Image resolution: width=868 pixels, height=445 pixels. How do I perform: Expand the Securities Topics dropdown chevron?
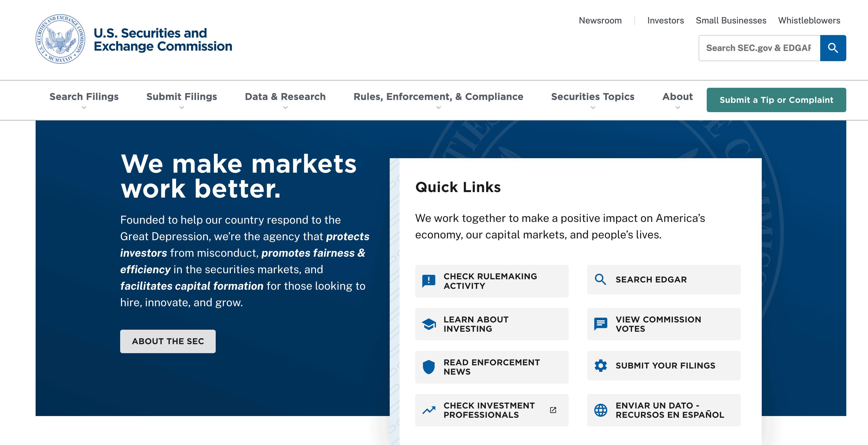point(593,108)
